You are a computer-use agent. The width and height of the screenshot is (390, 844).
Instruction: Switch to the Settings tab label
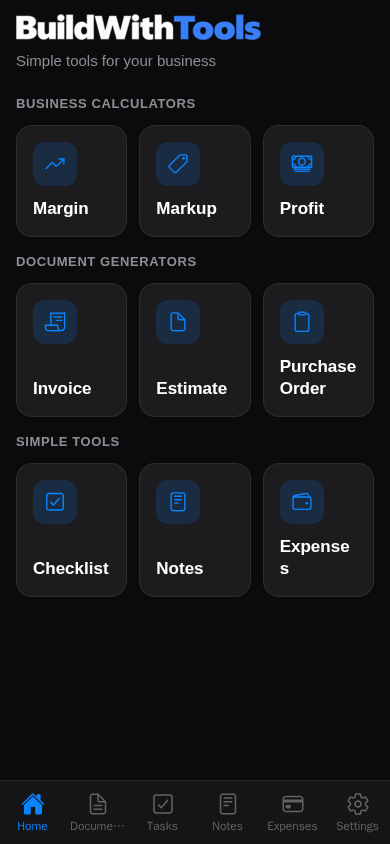(x=358, y=826)
